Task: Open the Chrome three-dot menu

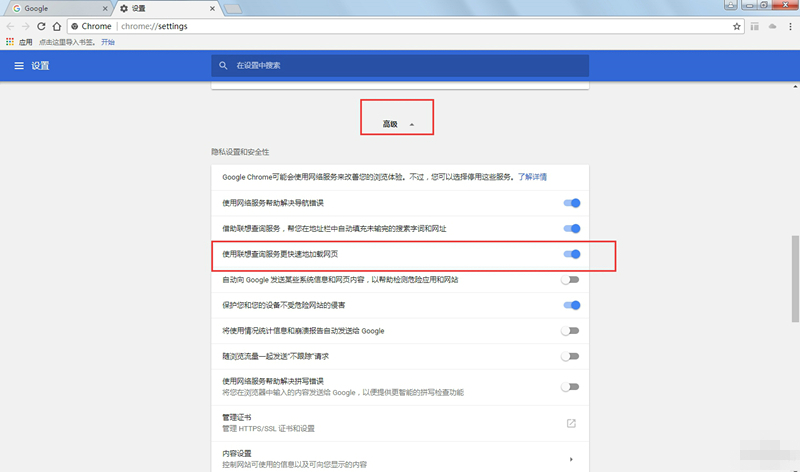Action: click(790, 27)
